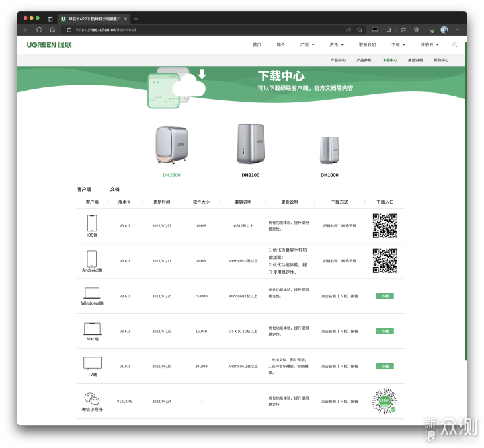Add page to favorites star icon
484x448 pixels.
[360, 30]
